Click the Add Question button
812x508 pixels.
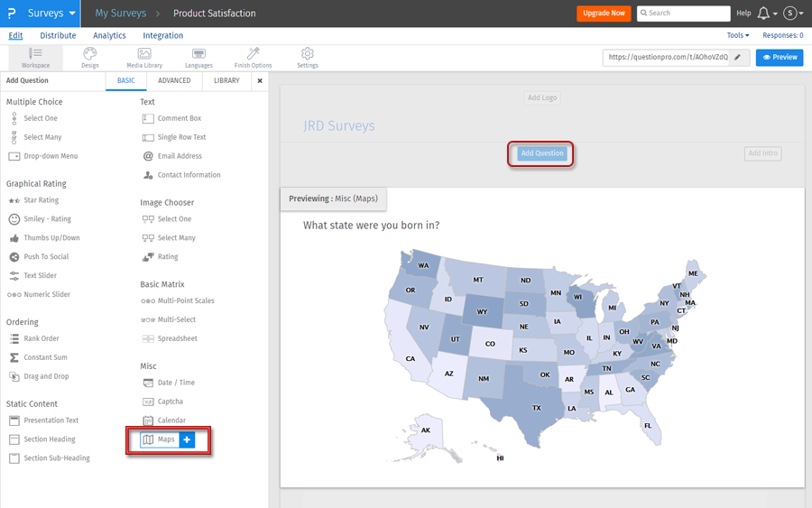pos(541,153)
